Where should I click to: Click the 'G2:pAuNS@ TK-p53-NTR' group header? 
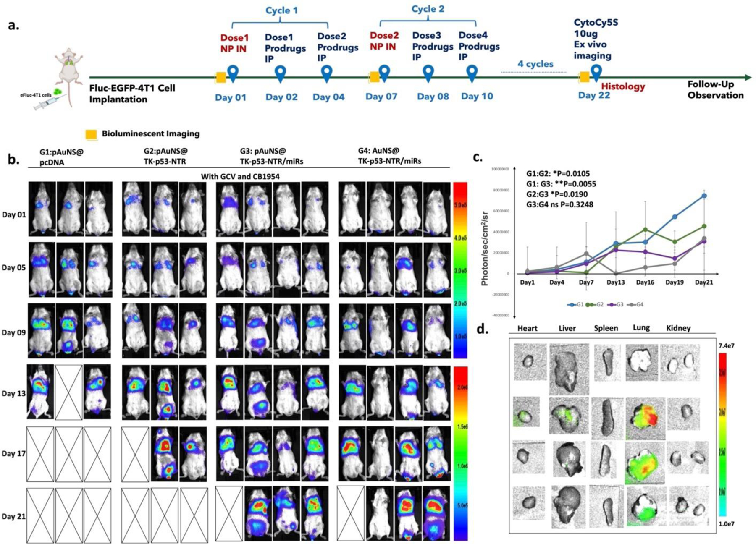click(x=165, y=156)
